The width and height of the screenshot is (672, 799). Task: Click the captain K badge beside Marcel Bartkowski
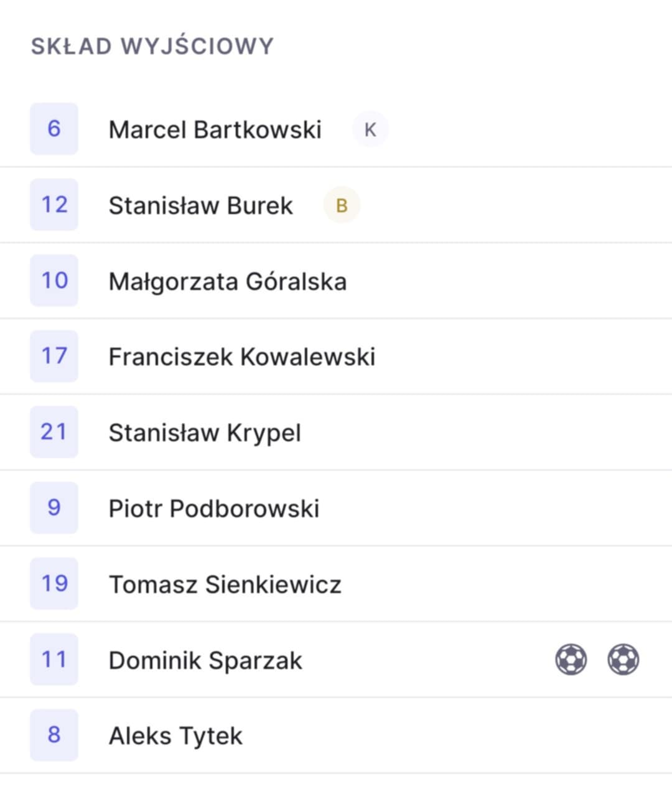coord(370,129)
